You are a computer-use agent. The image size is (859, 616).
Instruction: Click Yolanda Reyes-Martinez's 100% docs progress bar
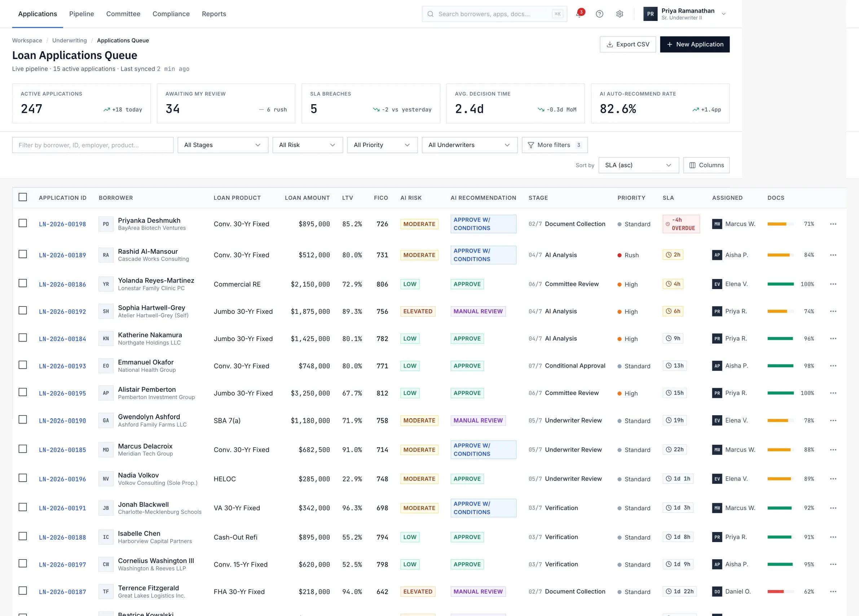pos(780,284)
